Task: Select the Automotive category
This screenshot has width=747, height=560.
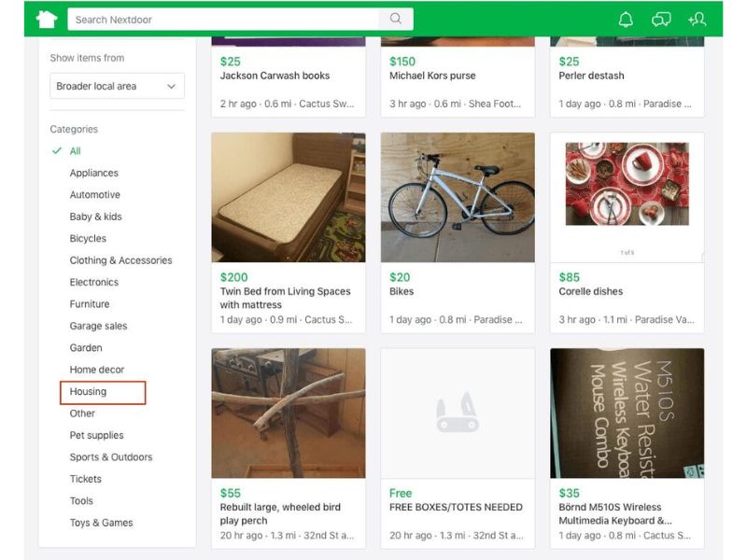Action: 95,195
